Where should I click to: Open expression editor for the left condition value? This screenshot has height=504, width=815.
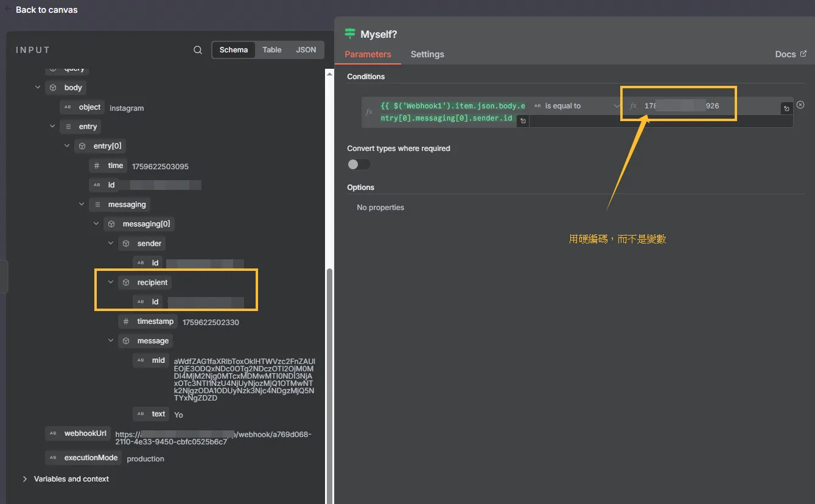(x=523, y=121)
